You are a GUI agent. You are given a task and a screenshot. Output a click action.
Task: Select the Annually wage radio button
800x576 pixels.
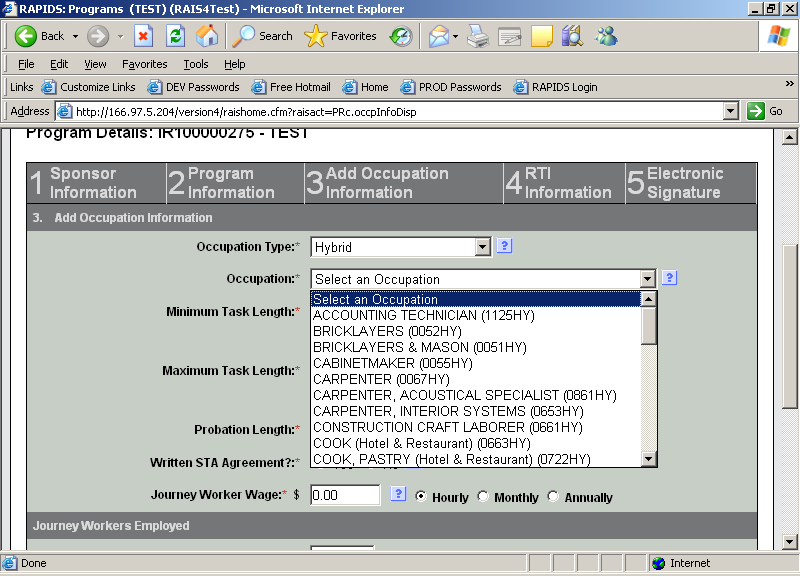pyautogui.click(x=553, y=496)
